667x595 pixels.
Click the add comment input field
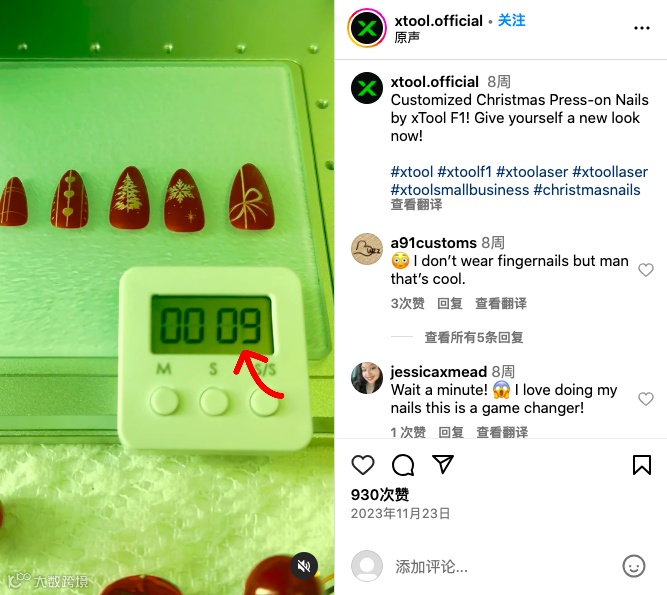coord(502,567)
